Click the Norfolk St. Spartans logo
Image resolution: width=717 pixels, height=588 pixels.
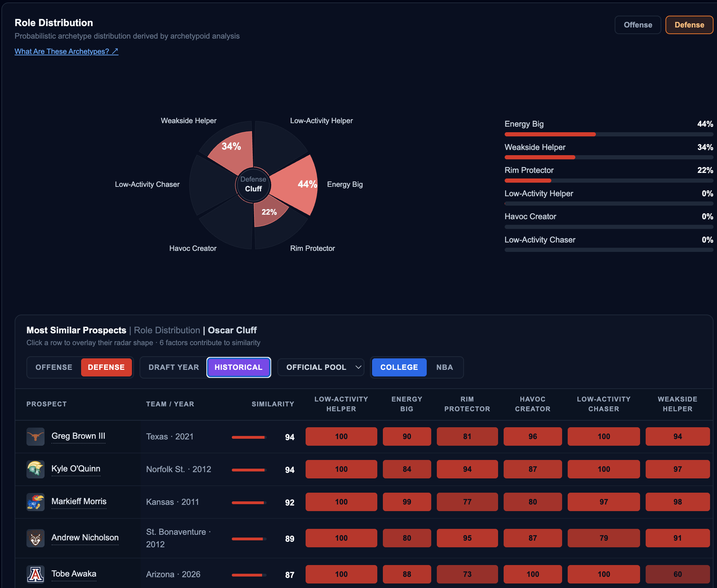click(x=36, y=469)
